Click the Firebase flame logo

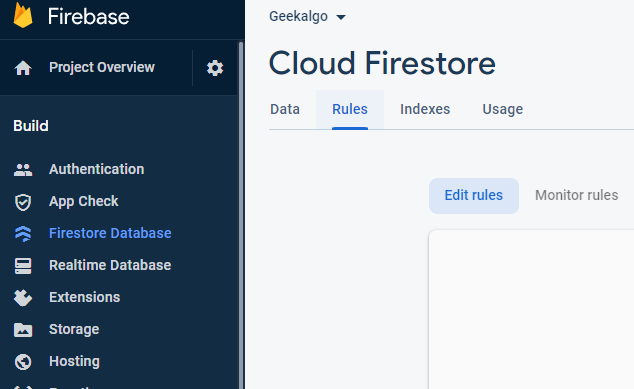pyautogui.click(x=23, y=15)
